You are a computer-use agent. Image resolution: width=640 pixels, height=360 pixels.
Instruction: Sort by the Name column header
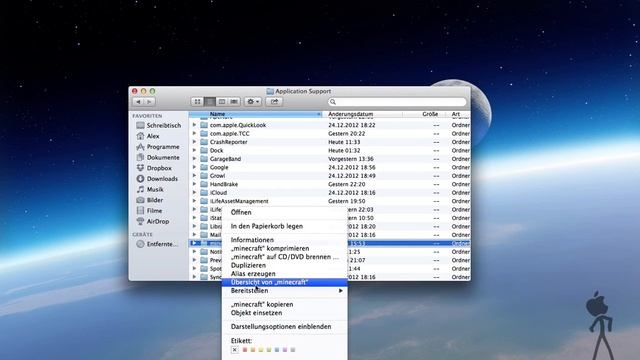tap(256, 114)
